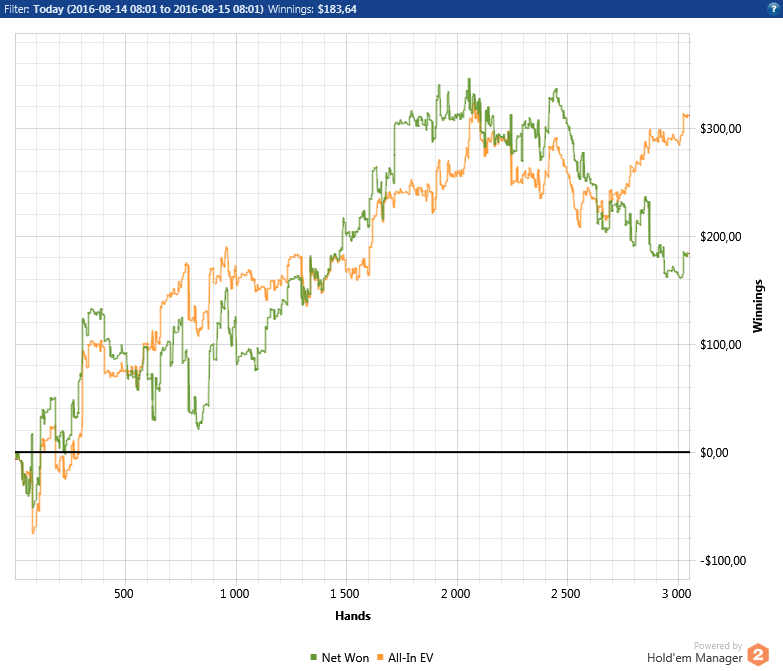Click the 1 000 hands axis label
This screenshot has height=671, width=783.
click(235, 594)
